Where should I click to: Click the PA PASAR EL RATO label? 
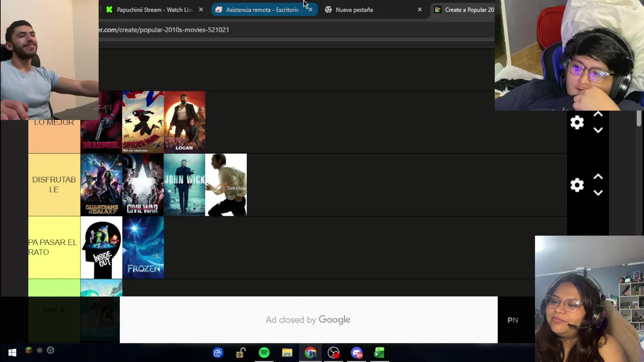pyautogui.click(x=53, y=247)
